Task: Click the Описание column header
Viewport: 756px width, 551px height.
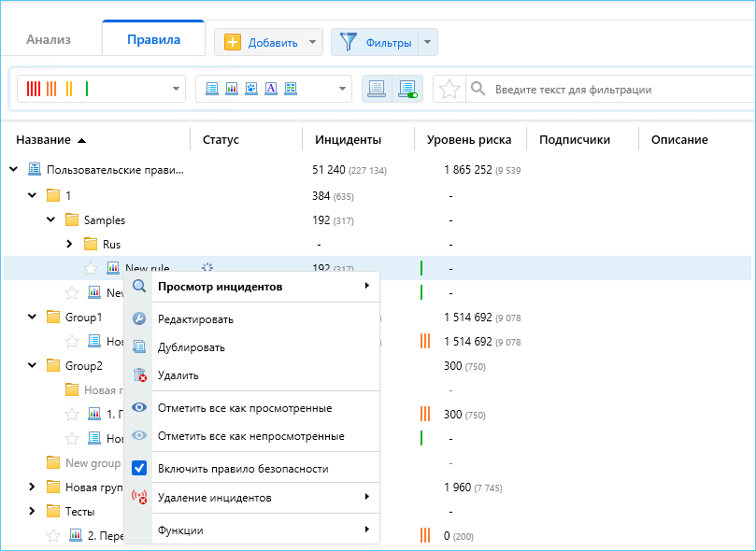Action: [679, 140]
